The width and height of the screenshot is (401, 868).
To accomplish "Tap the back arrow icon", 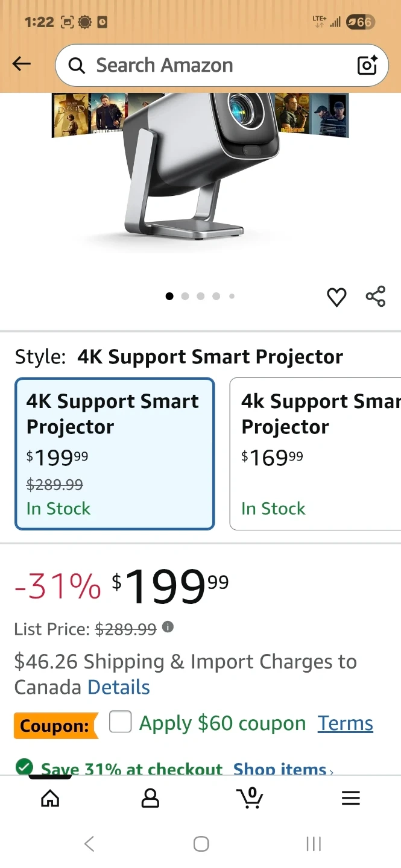I will (22, 64).
